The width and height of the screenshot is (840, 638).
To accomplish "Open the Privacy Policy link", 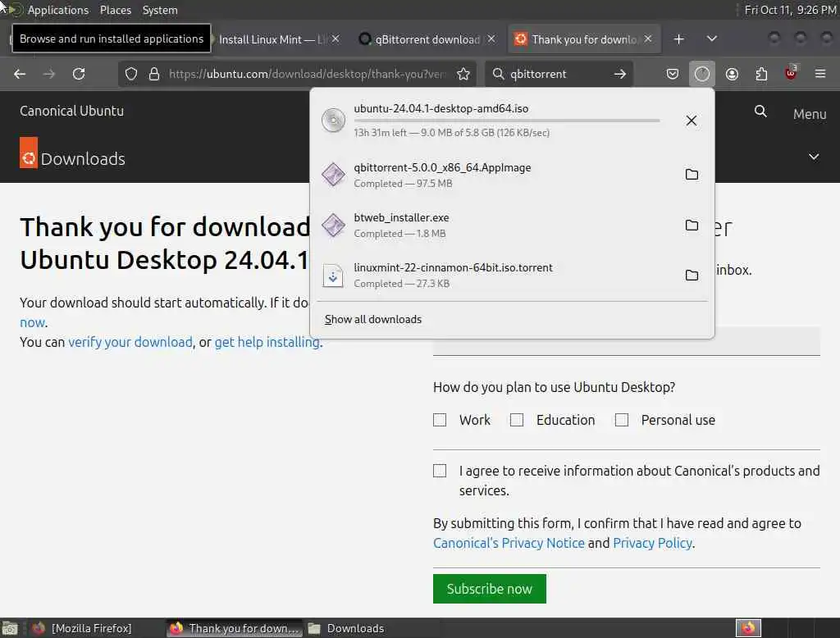I will coord(652,543).
